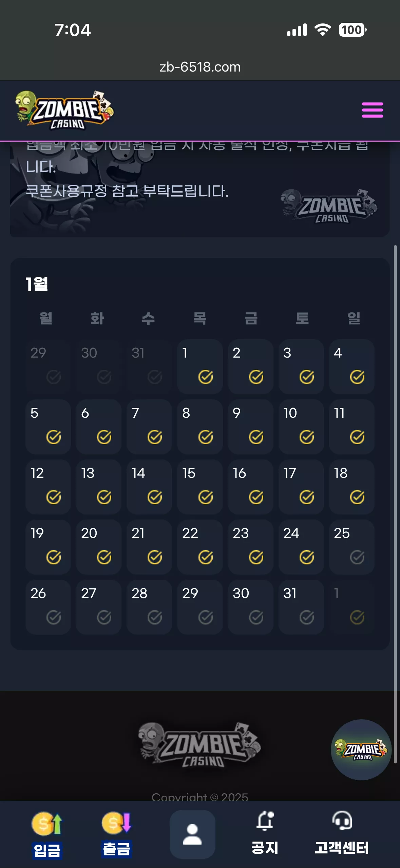Tap the floating Zombie Casino chat bubble

[361, 749]
